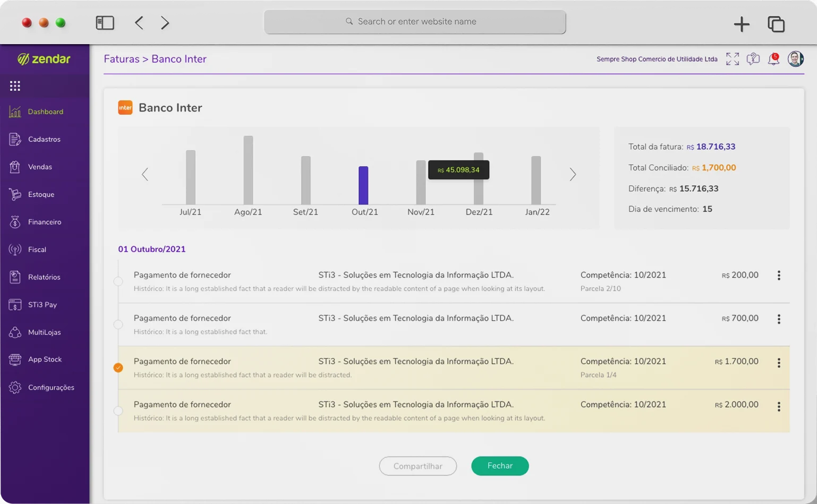Open Cadastros menu item
This screenshot has width=817, height=504.
tap(45, 139)
